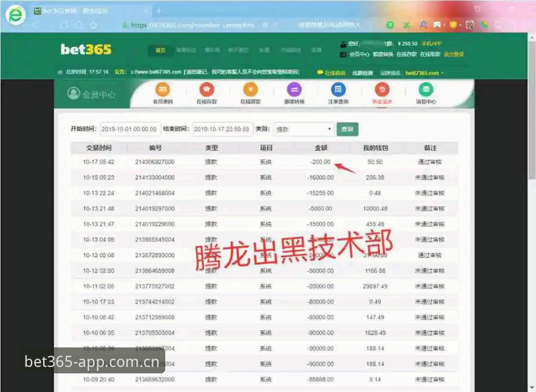The image size is (536, 392).
Task: Click amount -16000.00 cell
Action: (320, 177)
